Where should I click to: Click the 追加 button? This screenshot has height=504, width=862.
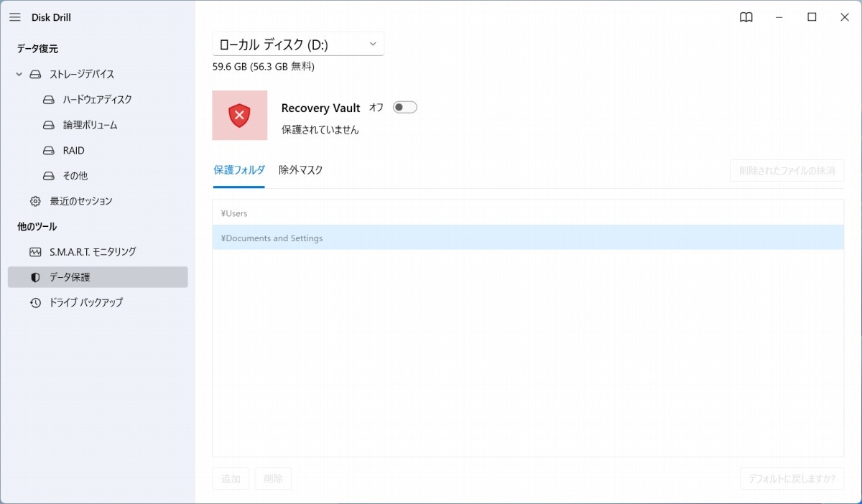click(x=231, y=479)
